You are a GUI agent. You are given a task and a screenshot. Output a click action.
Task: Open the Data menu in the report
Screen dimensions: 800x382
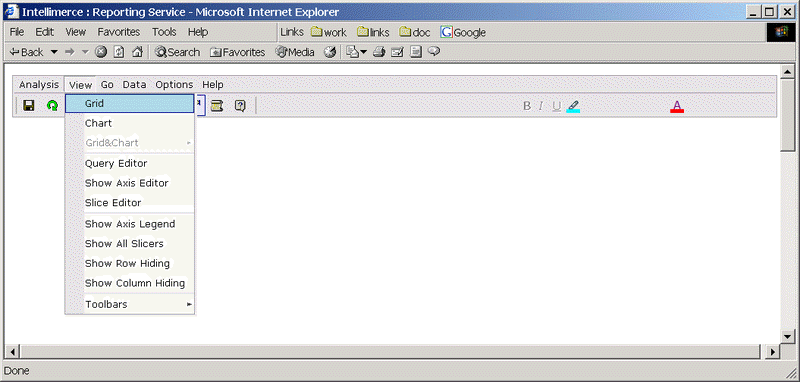click(x=134, y=85)
